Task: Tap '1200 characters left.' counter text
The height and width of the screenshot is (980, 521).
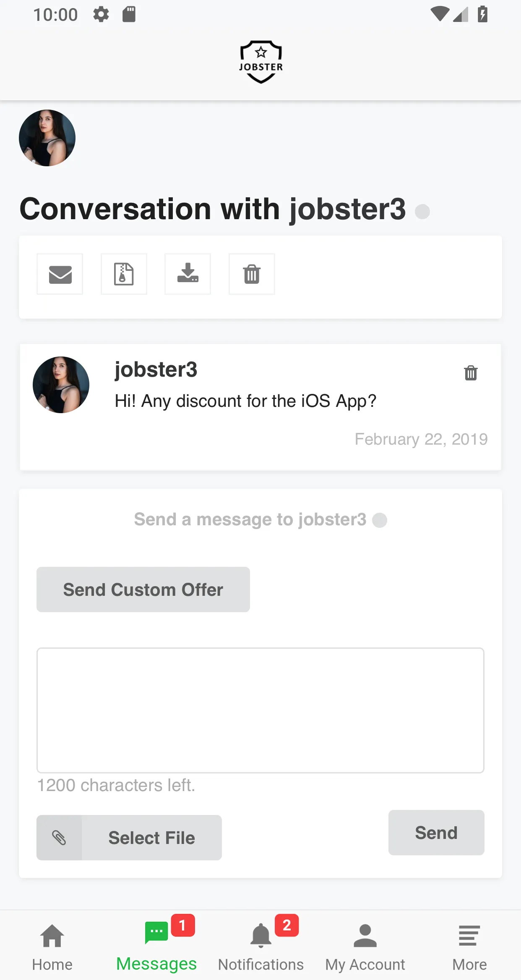Action: click(x=116, y=785)
